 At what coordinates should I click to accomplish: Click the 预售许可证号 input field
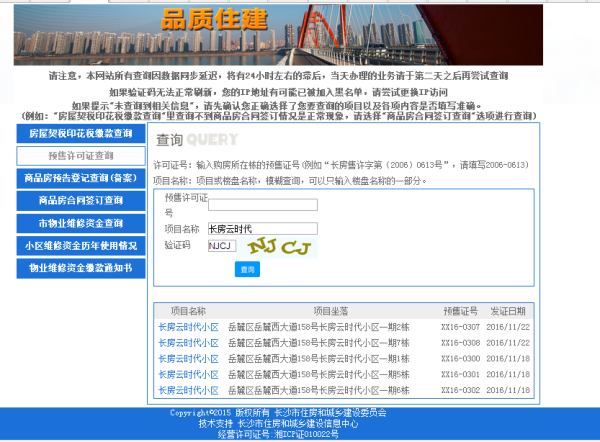262,205
